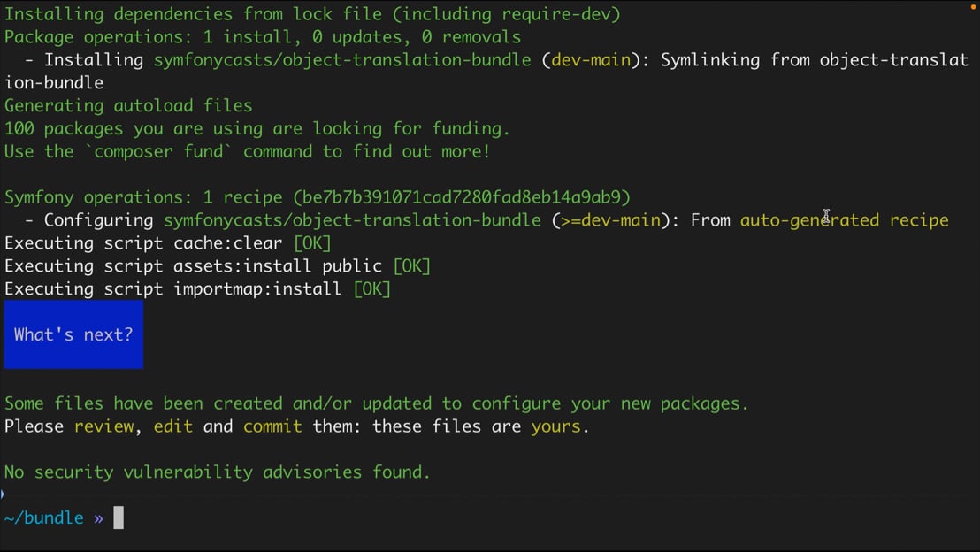Click the blue "What's next?" banner
The image size is (980, 552).
coord(73,334)
